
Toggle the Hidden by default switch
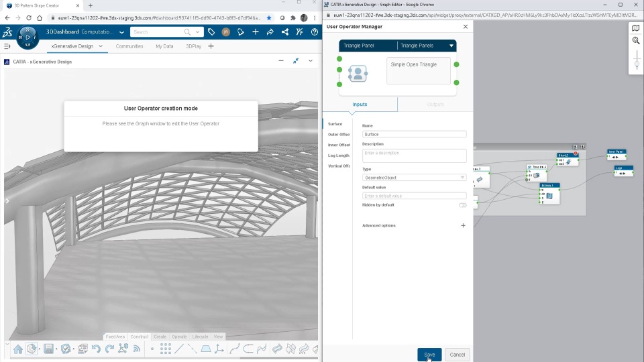pos(462,205)
